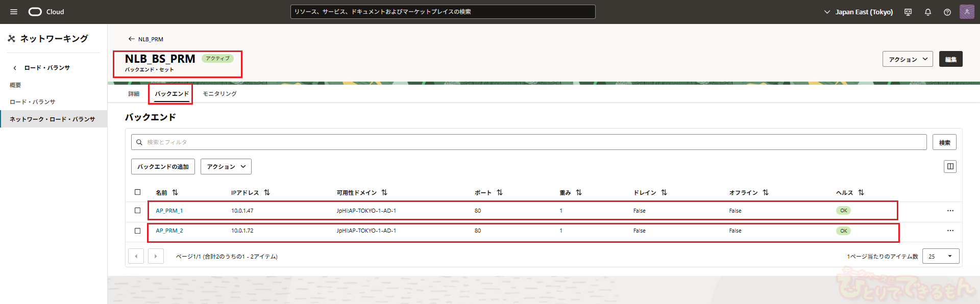Open the AP_PRM_1 backend link
The width and height of the screenshot is (980, 304).
pos(169,211)
